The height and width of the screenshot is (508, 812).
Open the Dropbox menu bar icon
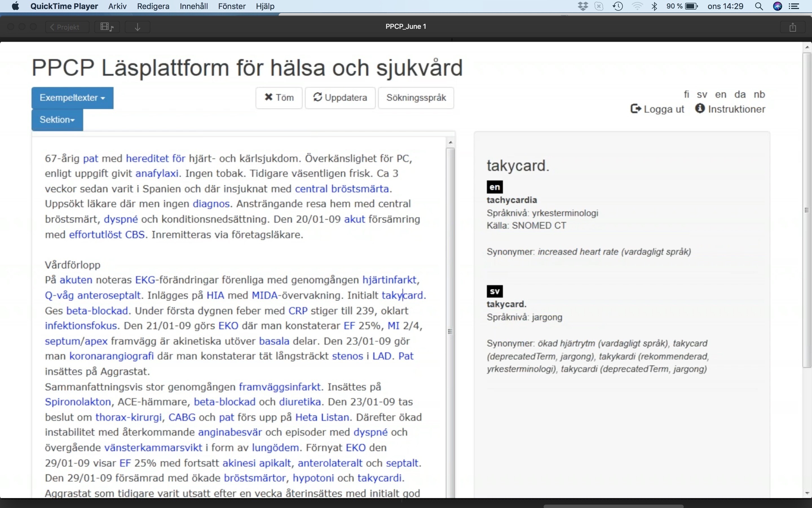click(583, 6)
